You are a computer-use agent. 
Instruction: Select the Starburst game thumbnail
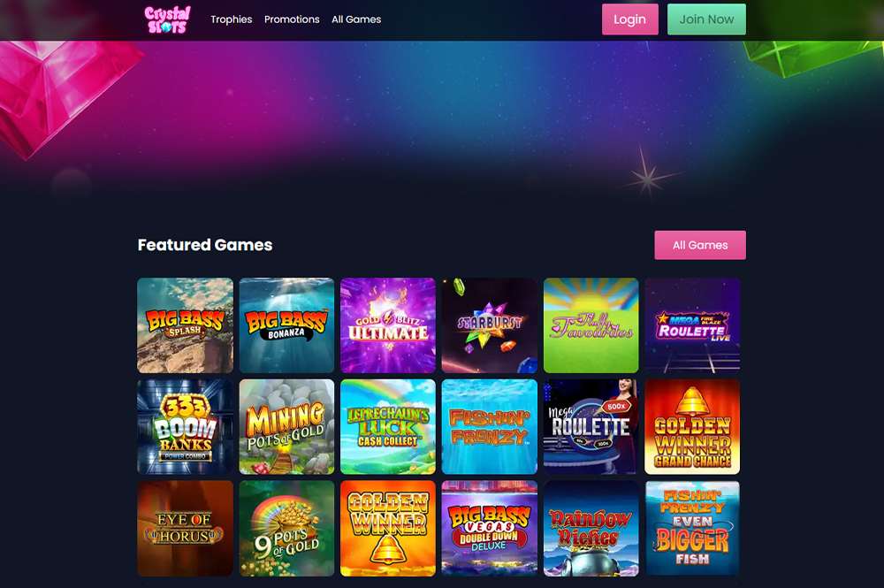tap(490, 325)
